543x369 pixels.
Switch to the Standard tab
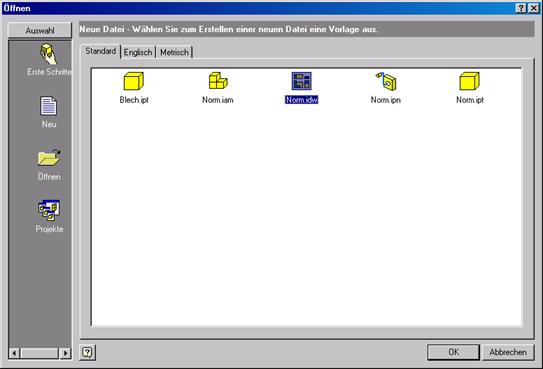[x=100, y=51]
